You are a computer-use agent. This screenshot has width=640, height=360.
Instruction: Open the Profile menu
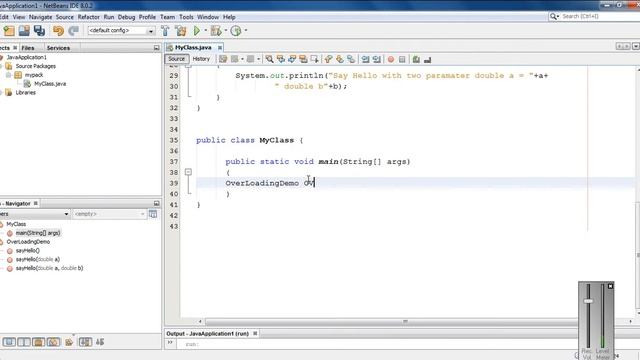point(147,17)
